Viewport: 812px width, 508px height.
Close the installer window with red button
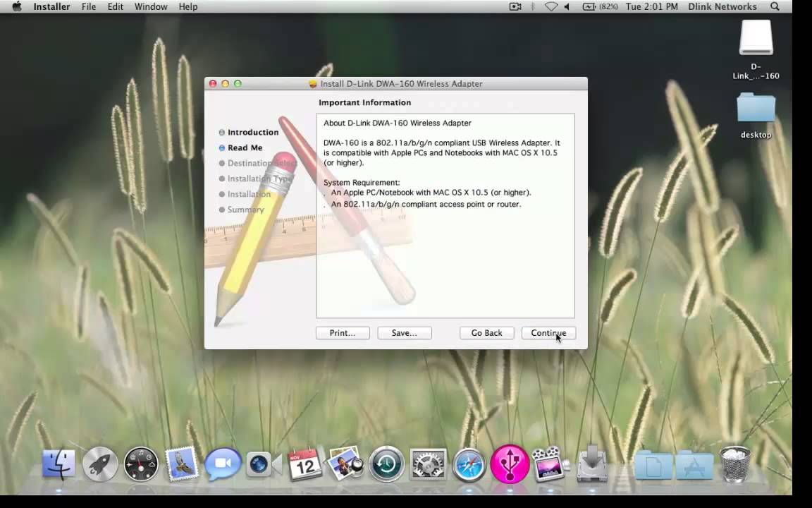point(212,83)
